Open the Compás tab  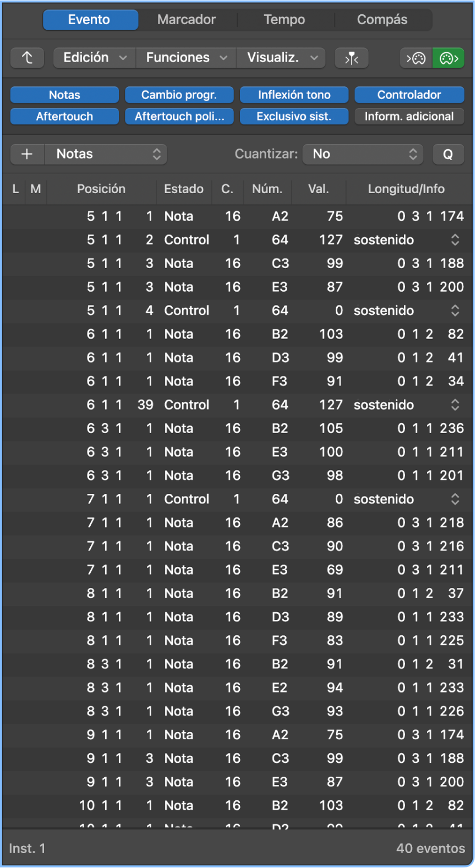(x=382, y=20)
